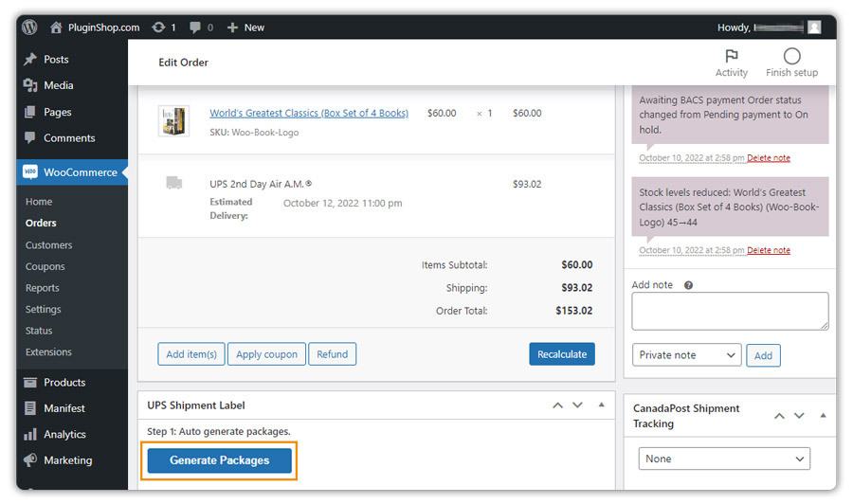Open the CanadaPost None dropdown
This screenshot has width=853, height=504.
pos(724,459)
